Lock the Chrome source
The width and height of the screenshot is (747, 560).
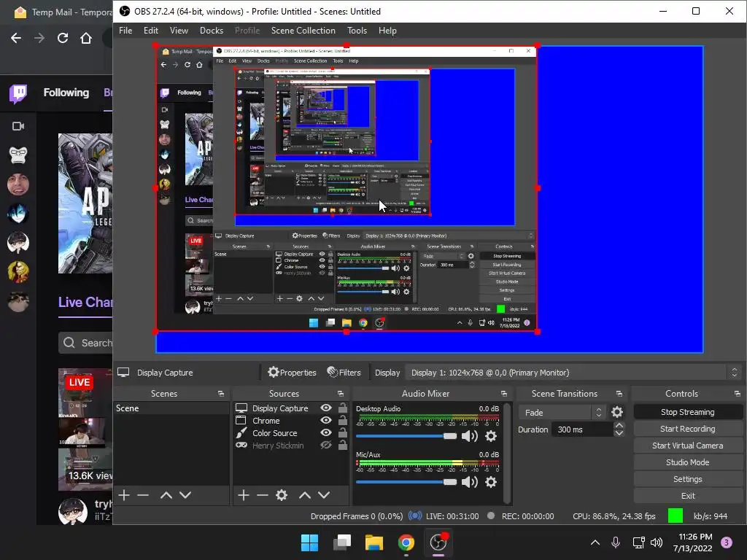pos(343,421)
